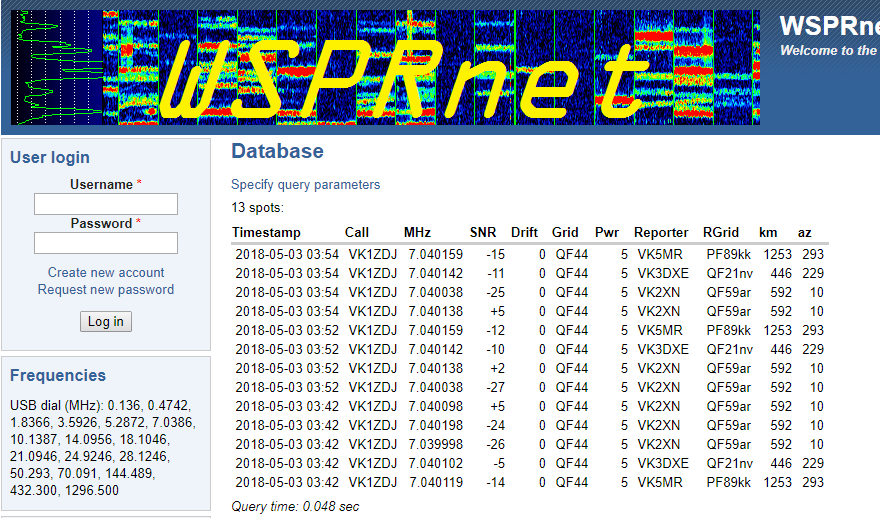
Task: Click the SNR value -27
Action: pos(495,387)
